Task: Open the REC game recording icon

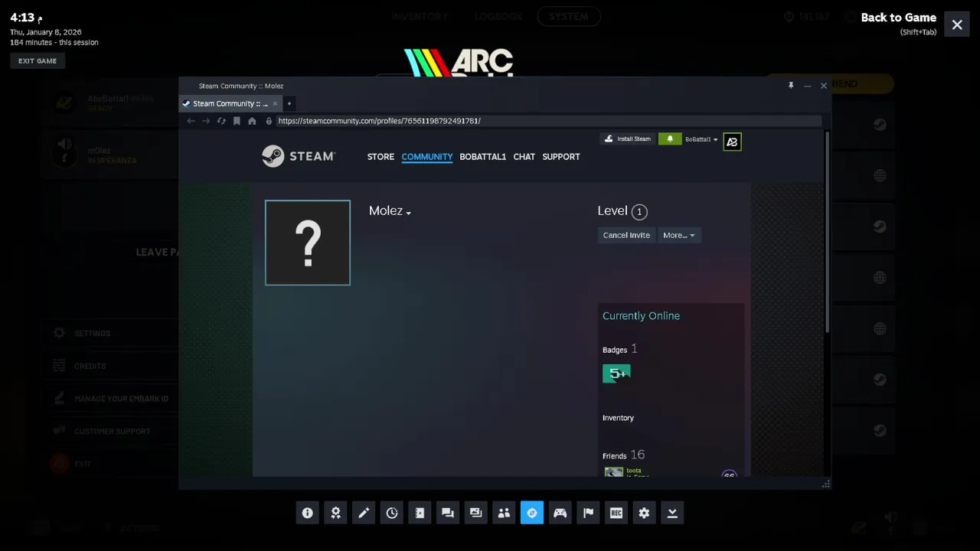Action: coord(616,513)
